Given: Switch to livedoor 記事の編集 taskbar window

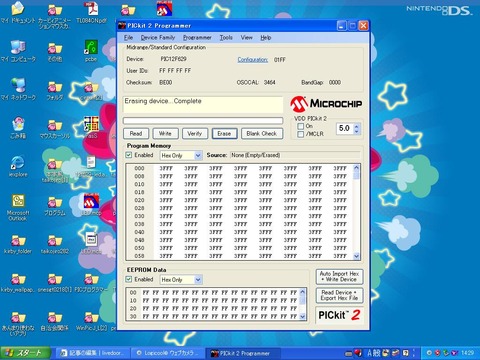Looking at the screenshot, I should click(92, 353).
